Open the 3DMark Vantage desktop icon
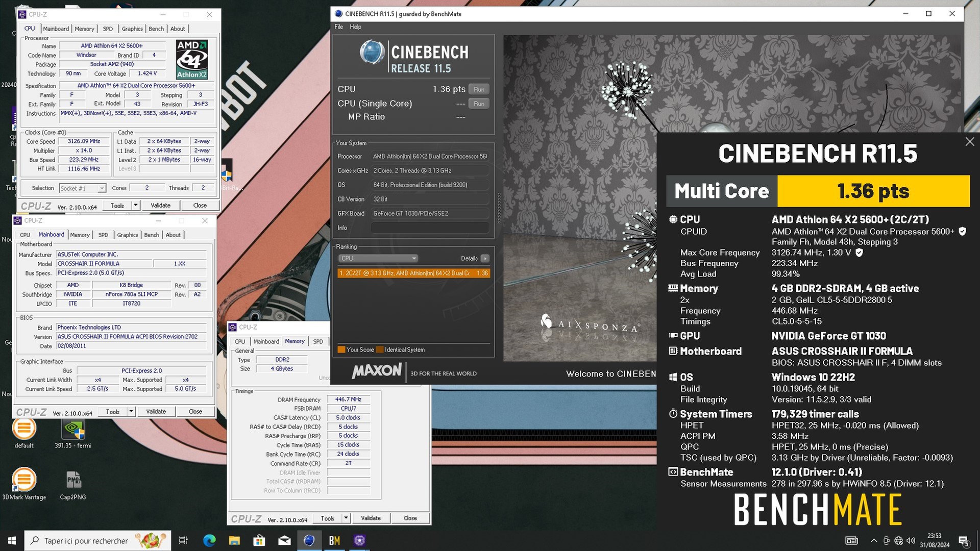980x551 pixels. (24, 484)
